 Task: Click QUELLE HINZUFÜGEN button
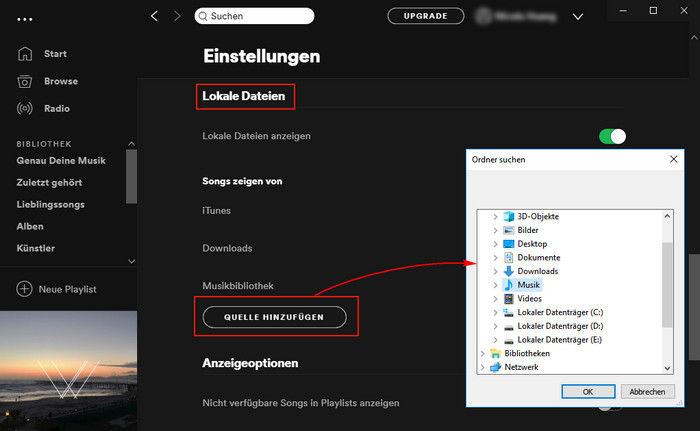pos(275,317)
